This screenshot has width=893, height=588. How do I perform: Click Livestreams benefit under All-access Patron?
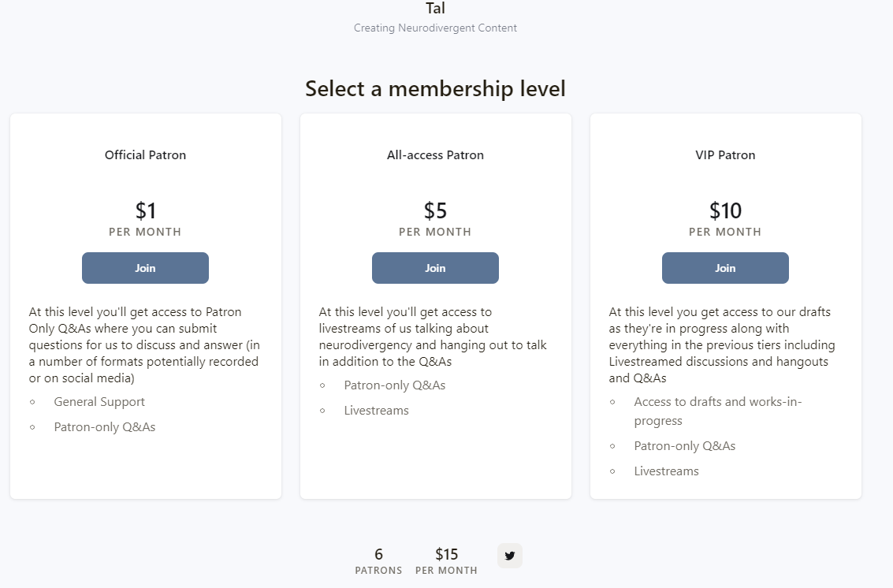click(376, 410)
